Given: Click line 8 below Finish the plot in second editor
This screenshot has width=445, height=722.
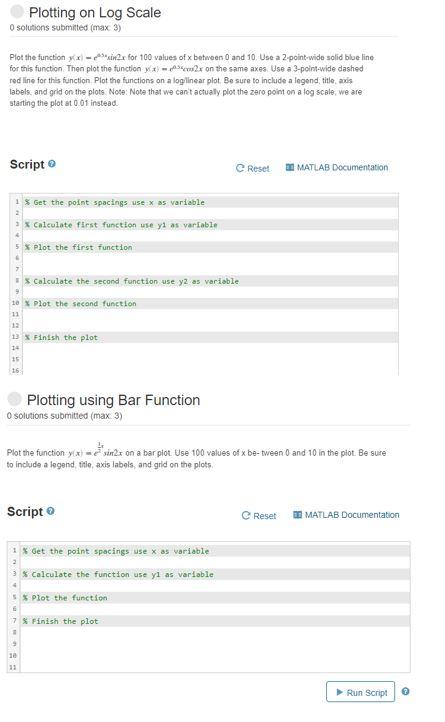Looking at the screenshot, I should point(215,633).
